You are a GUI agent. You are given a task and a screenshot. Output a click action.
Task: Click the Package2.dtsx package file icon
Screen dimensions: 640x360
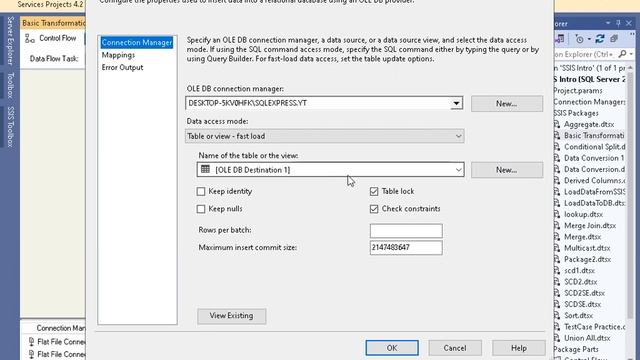point(557,259)
